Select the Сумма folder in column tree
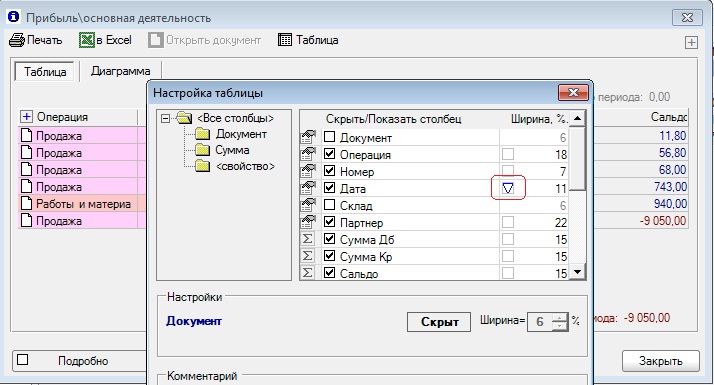 (x=203, y=150)
